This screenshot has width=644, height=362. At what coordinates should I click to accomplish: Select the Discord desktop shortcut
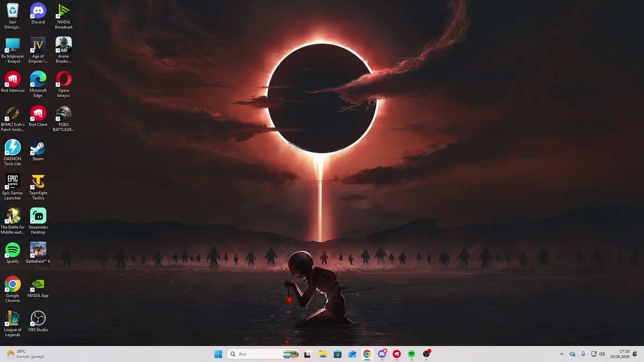pyautogui.click(x=38, y=14)
